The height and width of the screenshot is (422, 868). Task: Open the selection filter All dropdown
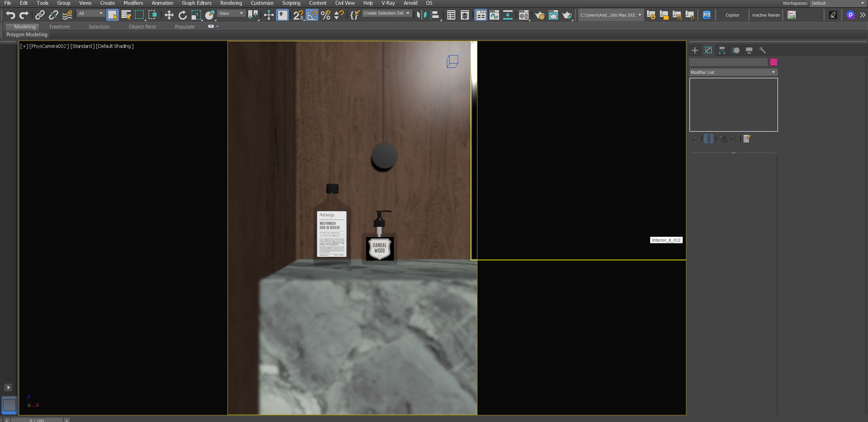[91, 13]
